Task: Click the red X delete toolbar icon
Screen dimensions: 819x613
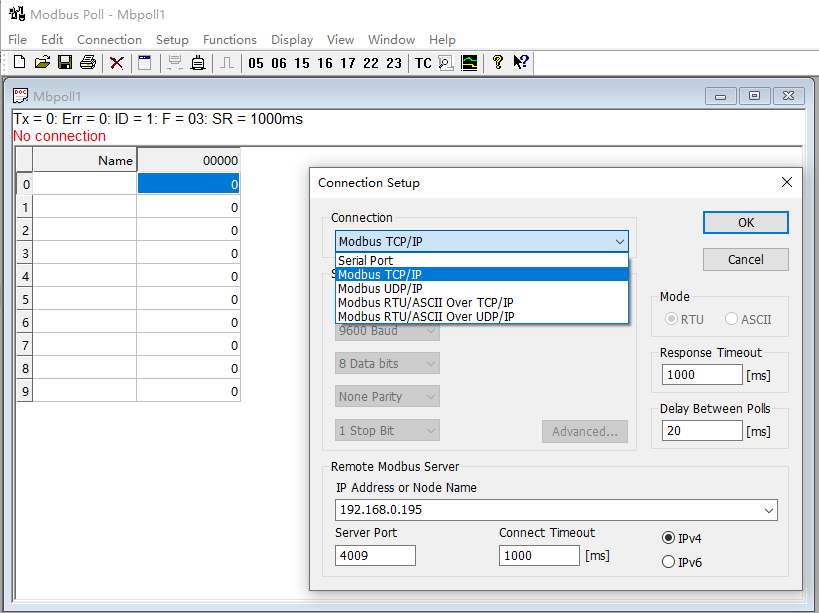Action: (x=117, y=63)
